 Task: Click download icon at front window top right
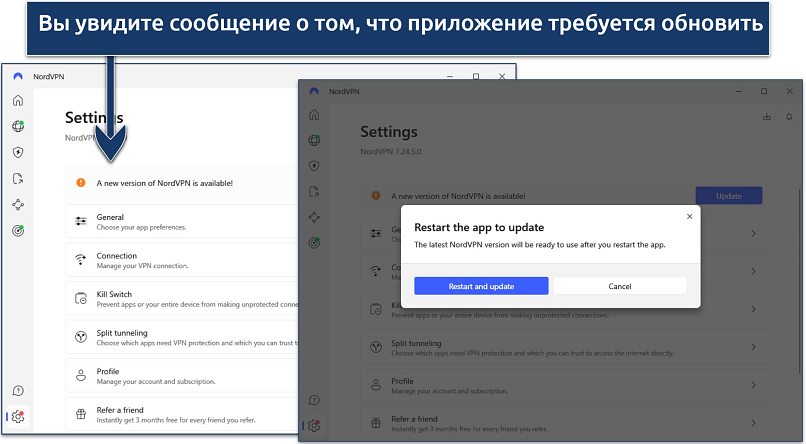tap(766, 117)
